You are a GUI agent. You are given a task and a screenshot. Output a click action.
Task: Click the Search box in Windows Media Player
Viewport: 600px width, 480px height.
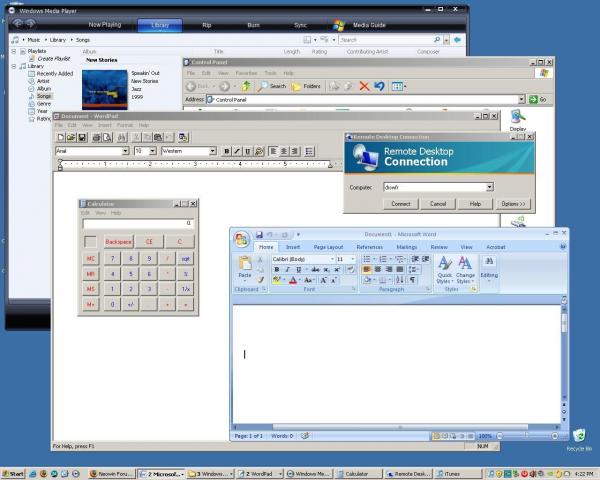386,40
